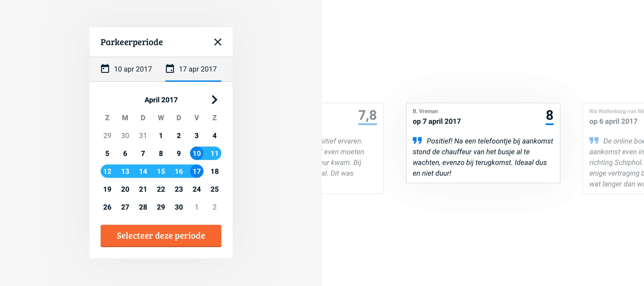Open the 17 apr 2017 end date tab
The width and height of the screenshot is (644, 286).
click(x=193, y=69)
